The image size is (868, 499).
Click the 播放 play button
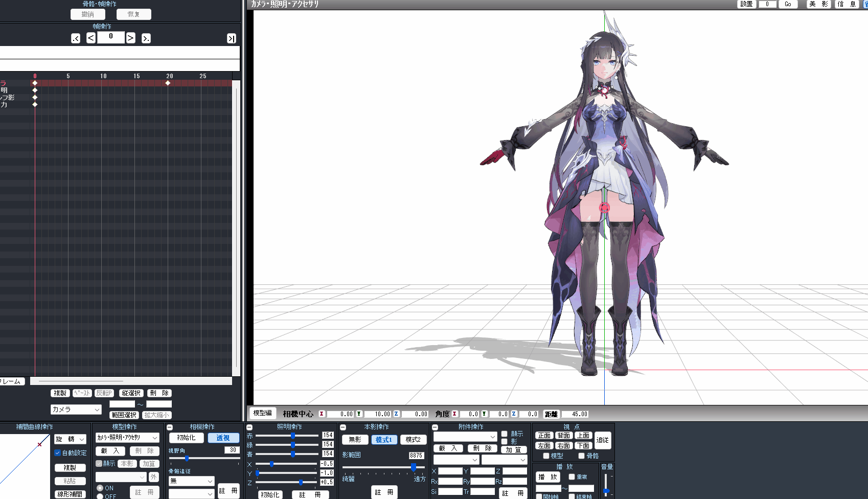[548, 477]
